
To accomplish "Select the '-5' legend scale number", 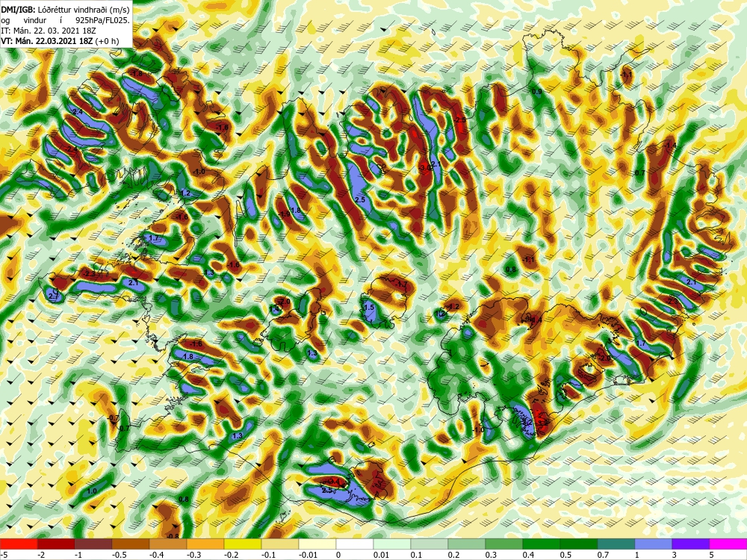I will 4,555.
